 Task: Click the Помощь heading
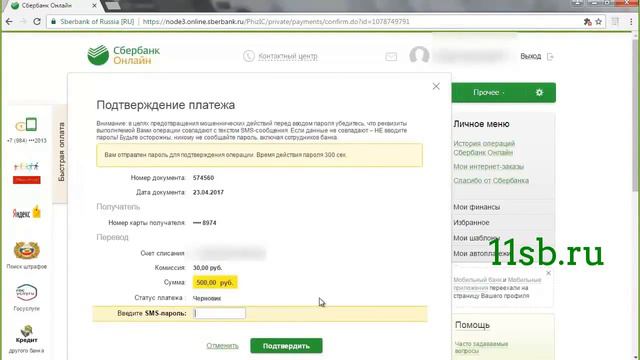pyautogui.click(x=472, y=325)
